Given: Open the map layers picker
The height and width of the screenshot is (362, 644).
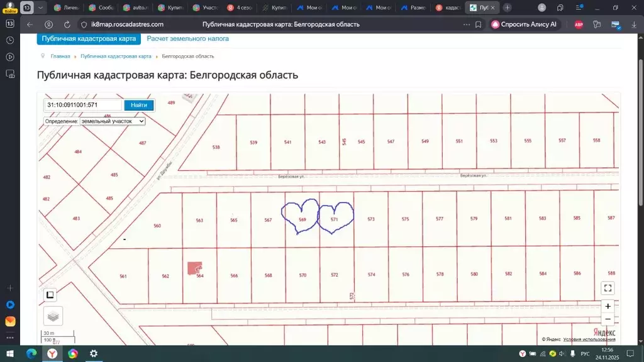Looking at the screenshot, I should [53, 315].
